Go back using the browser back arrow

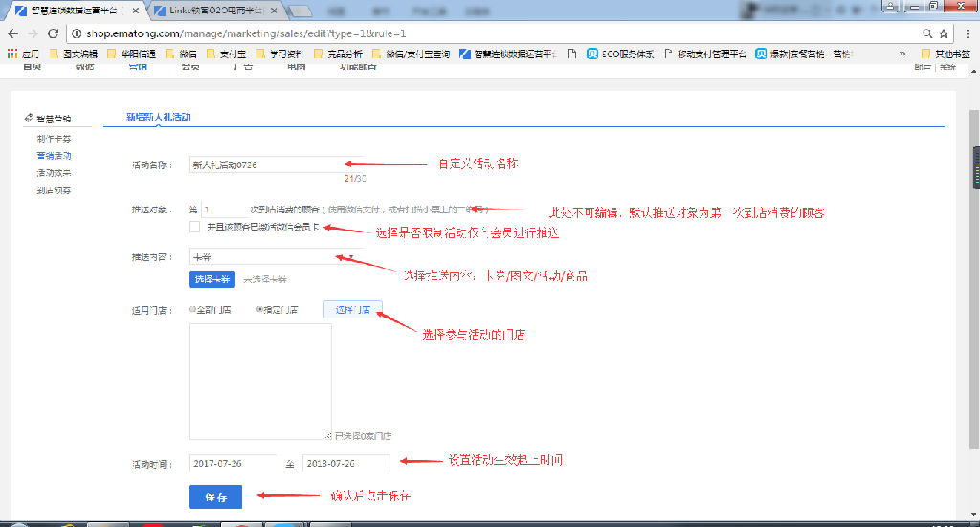13,33
